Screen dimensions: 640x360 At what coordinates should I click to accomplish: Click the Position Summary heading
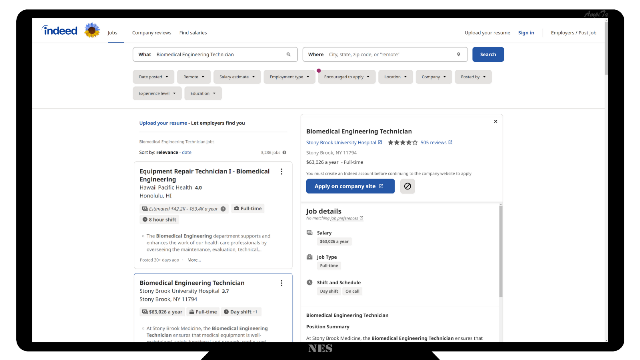(328, 327)
